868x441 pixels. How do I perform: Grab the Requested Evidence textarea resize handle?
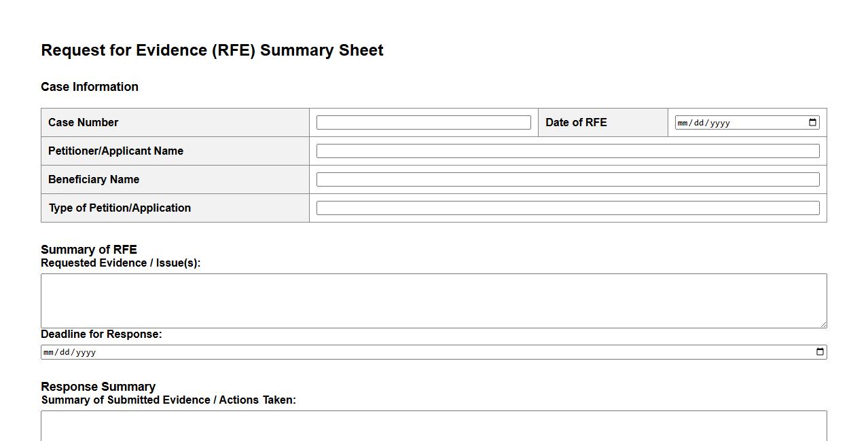[823, 324]
